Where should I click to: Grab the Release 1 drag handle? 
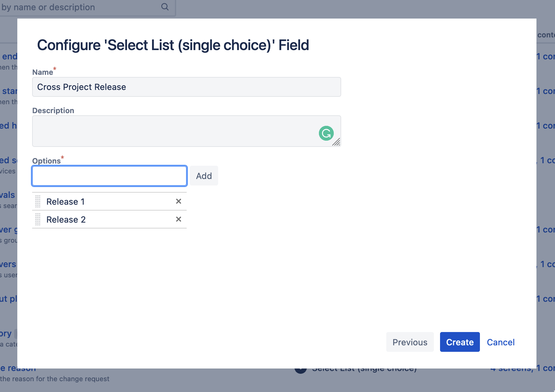(x=38, y=201)
